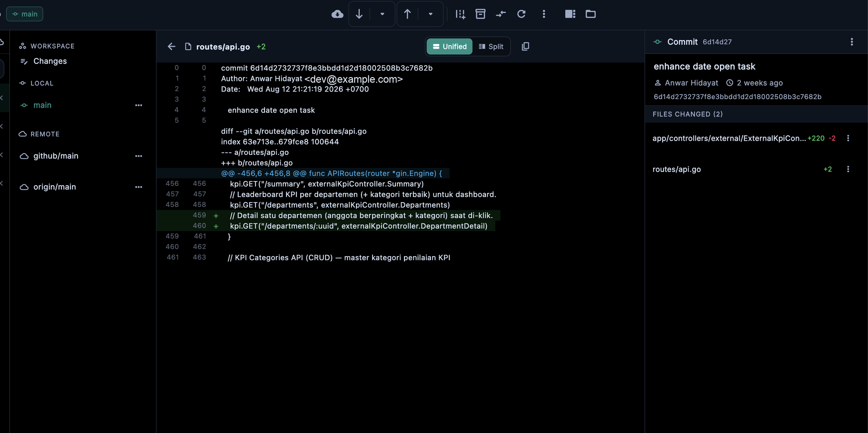Viewport: 868px width, 433px height.
Task: Open options dots for local main
Action: 139,105
